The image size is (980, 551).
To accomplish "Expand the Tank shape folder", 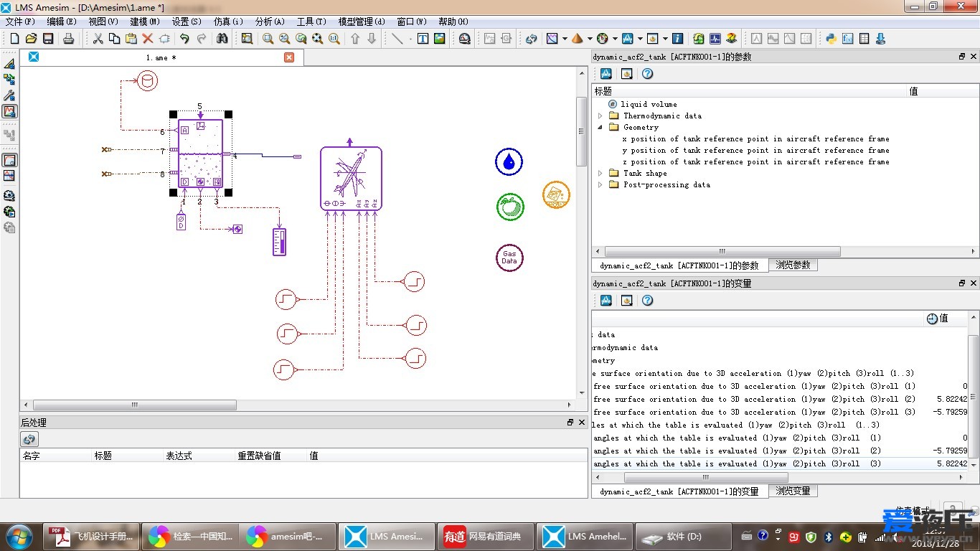I will tap(601, 173).
